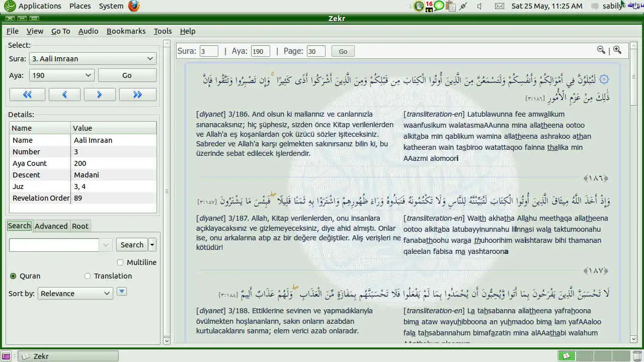
Task: Click the aya number ornament ١٨٧
Action: 596,270
